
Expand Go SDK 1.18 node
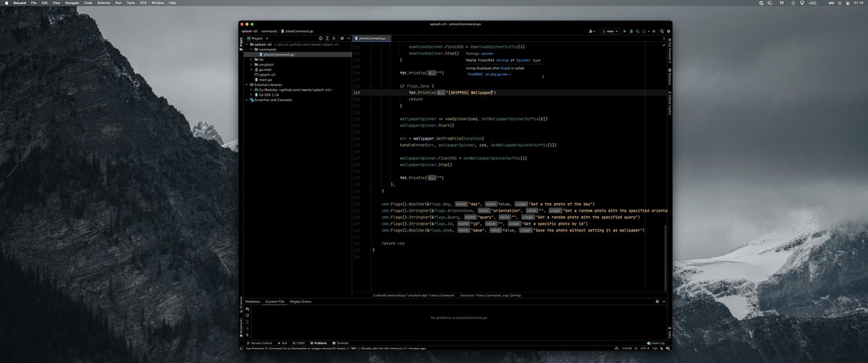(x=251, y=95)
